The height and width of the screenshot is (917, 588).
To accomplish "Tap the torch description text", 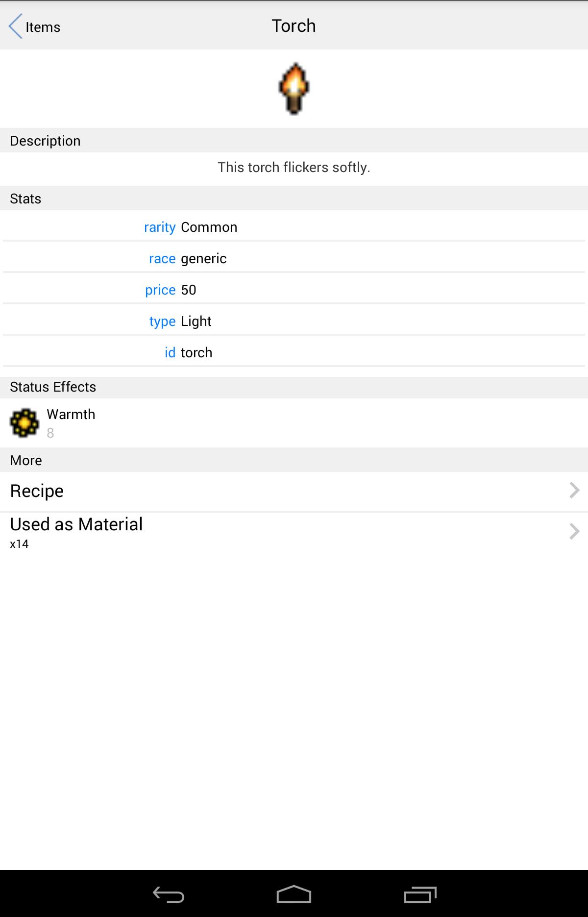I will pos(294,168).
